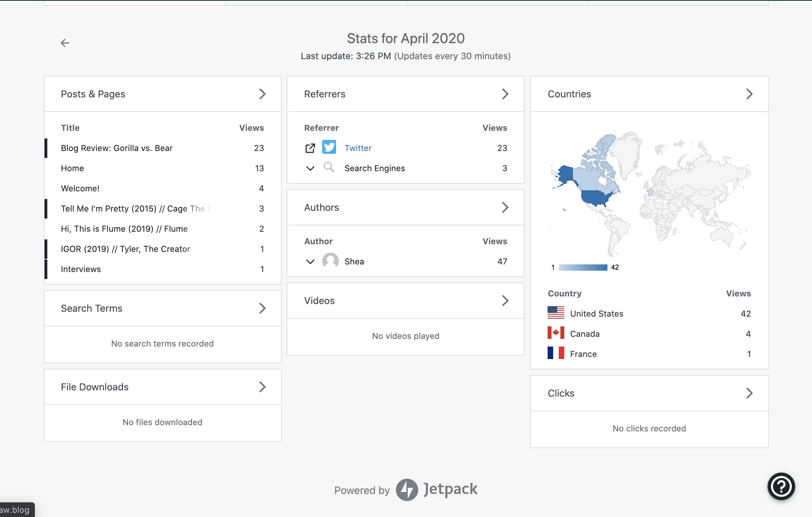Click the United States flag icon

tap(556, 312)
